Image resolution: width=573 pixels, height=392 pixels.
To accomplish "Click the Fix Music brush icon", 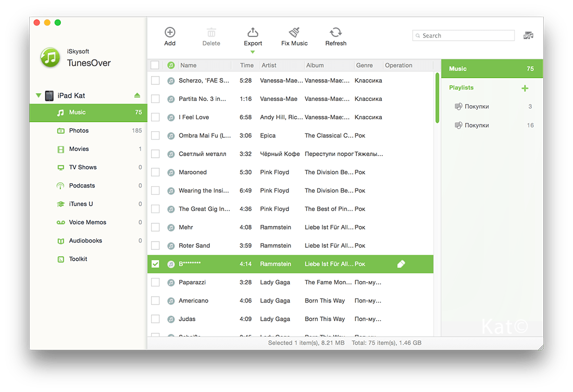I will pyautogui.click(x=294, y=32).
